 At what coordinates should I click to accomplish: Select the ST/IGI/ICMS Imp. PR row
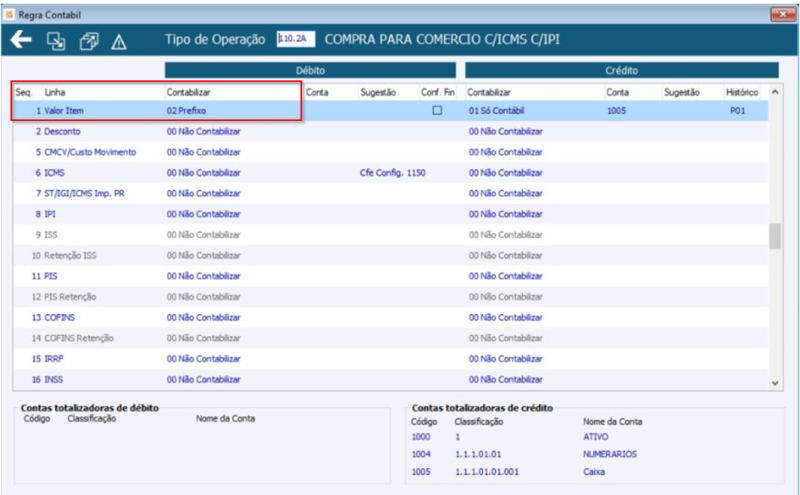(391, 193)
